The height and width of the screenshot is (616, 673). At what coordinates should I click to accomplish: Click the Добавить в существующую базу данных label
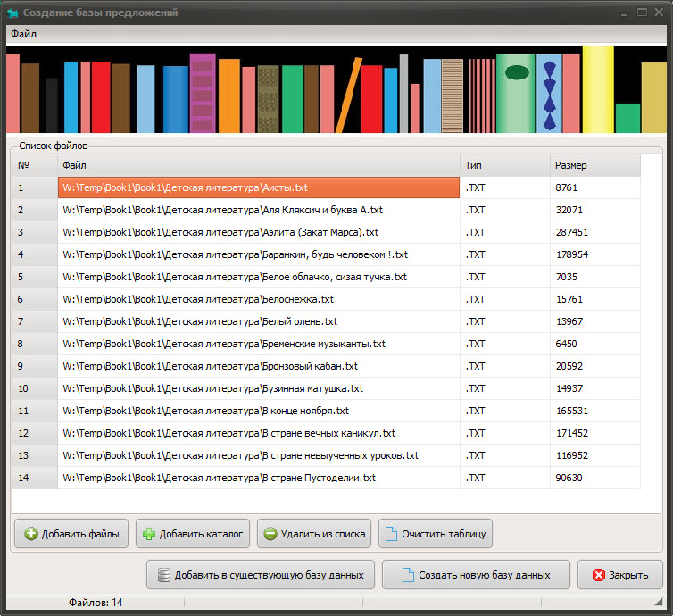(270, 575)
